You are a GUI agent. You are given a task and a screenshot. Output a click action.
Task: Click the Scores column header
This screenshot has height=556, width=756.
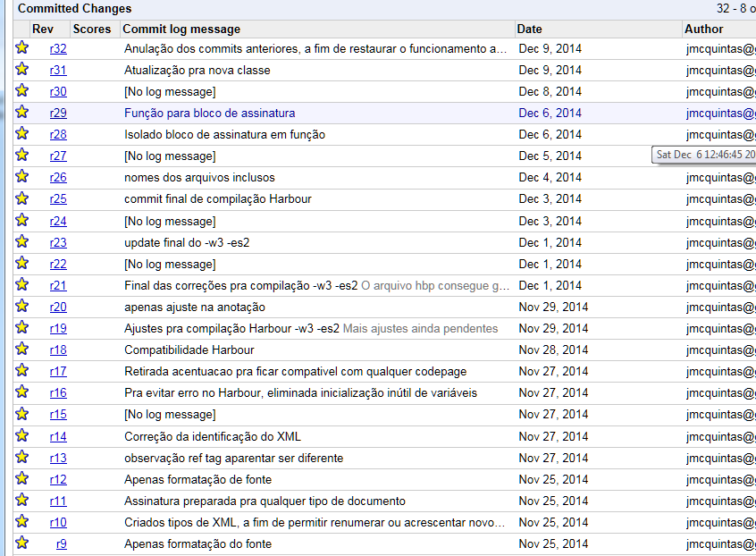coord(92,29)
